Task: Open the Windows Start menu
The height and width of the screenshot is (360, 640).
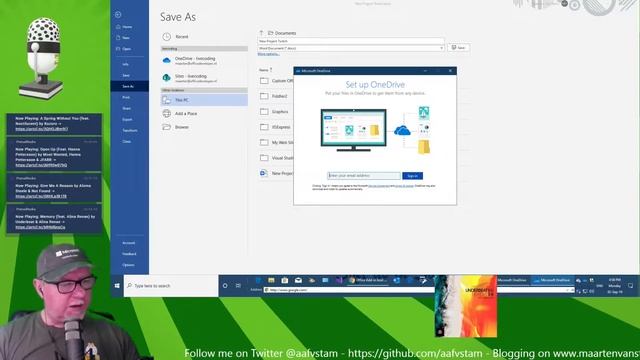Action: tap(117, 286)
